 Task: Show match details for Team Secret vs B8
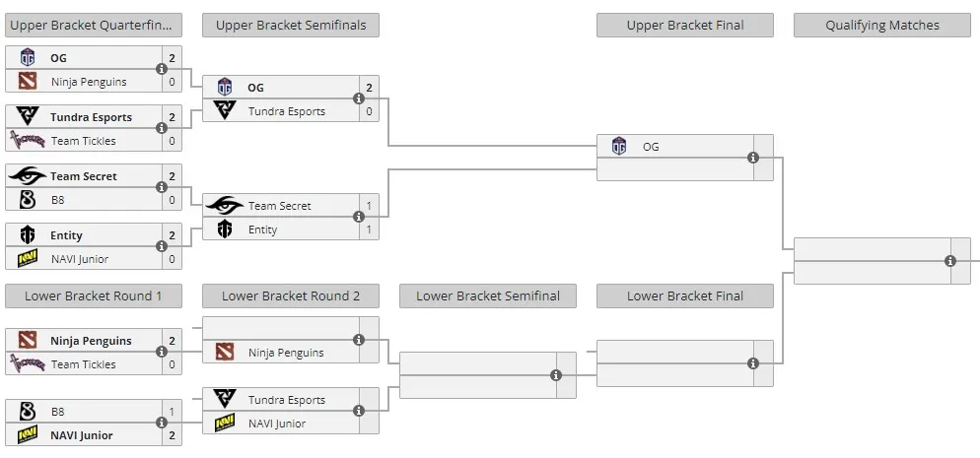162,187
